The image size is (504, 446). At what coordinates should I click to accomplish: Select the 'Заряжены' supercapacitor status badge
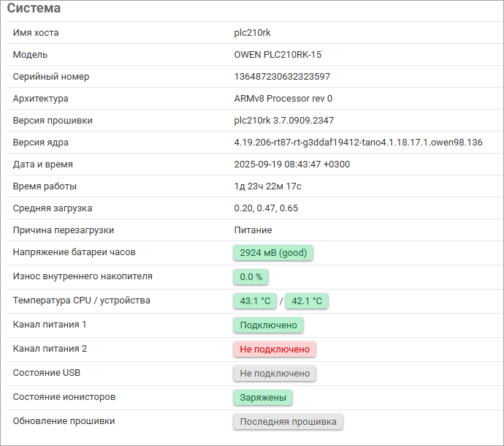pyautogui.click(x=263, y=398)
